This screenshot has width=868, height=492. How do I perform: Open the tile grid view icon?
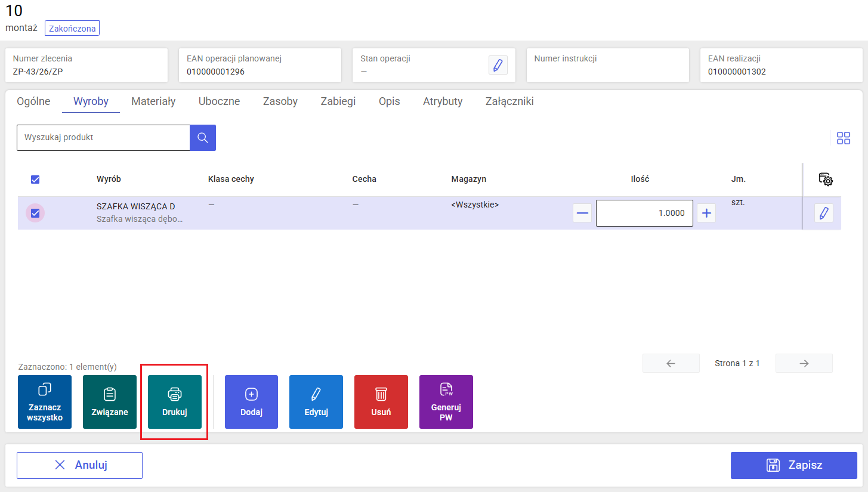tap(844, 138)
